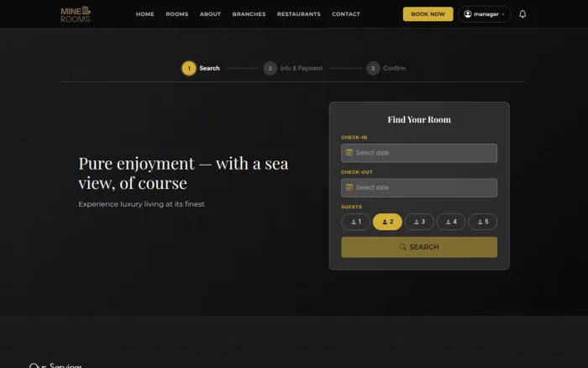
Task: Click step 2 Info & Payment circle
Action: [270, 68]
